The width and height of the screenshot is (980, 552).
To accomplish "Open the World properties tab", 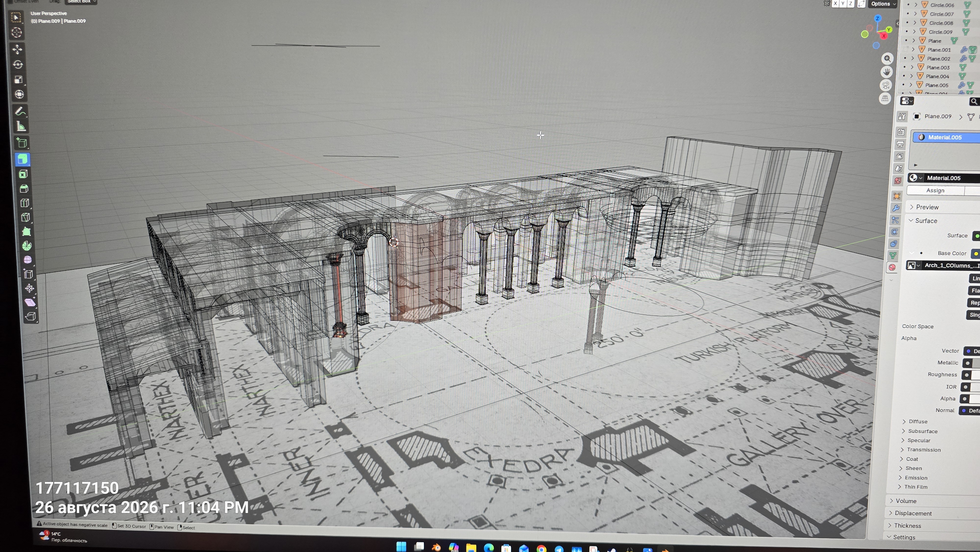I will click(898, 181).
